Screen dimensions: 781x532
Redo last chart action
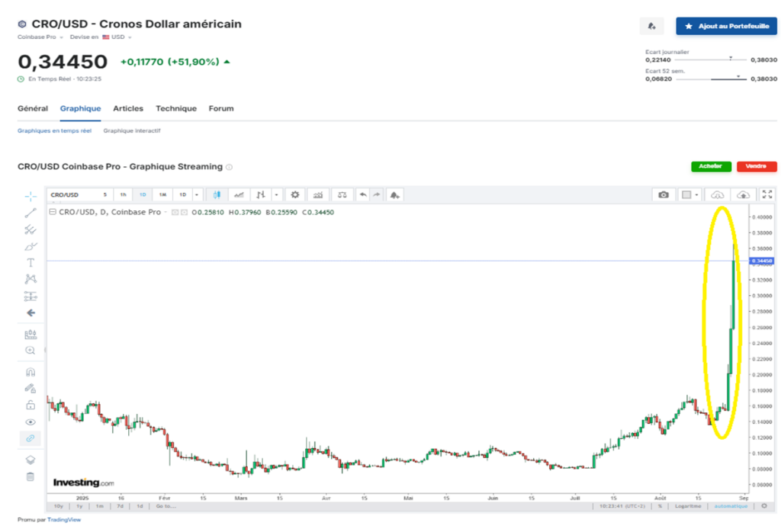pyautogui.click(x=377, y=194)
